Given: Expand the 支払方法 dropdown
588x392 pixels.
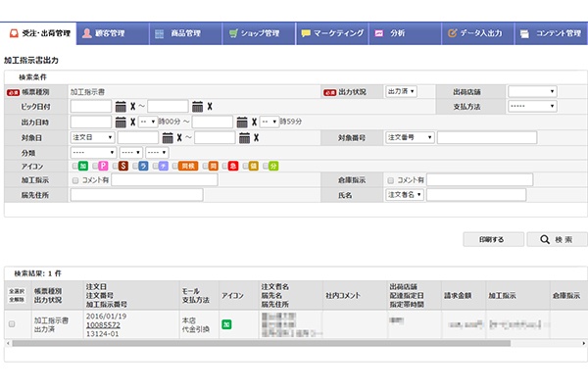Looking at the screenshot, I should pos(531,106).
